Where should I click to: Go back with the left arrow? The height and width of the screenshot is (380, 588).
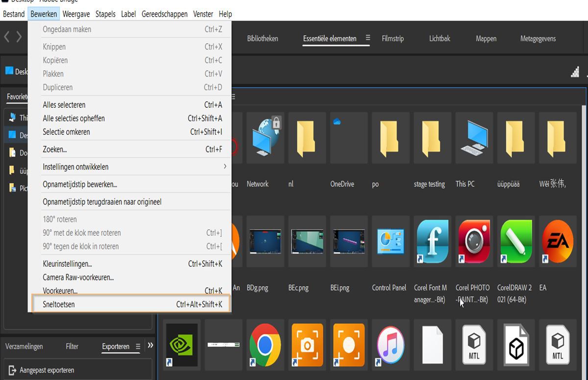tap(7, 37)
